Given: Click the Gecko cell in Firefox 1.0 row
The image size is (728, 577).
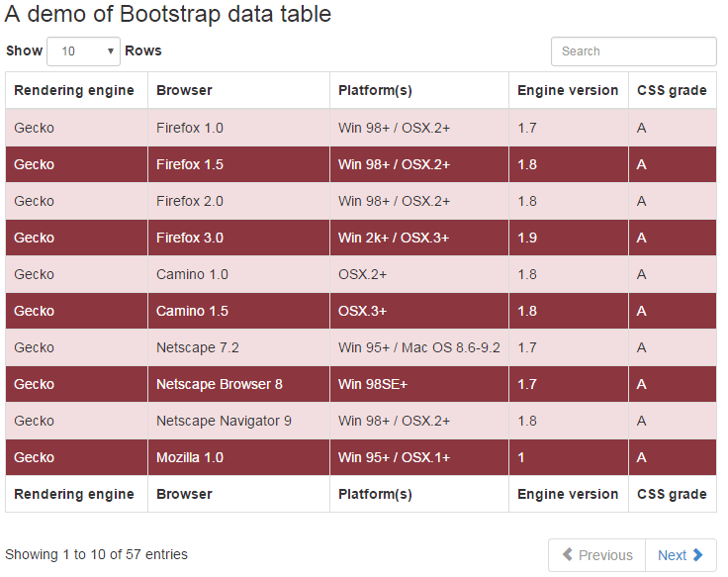Looking at the screenshot, I should (76, 128).
